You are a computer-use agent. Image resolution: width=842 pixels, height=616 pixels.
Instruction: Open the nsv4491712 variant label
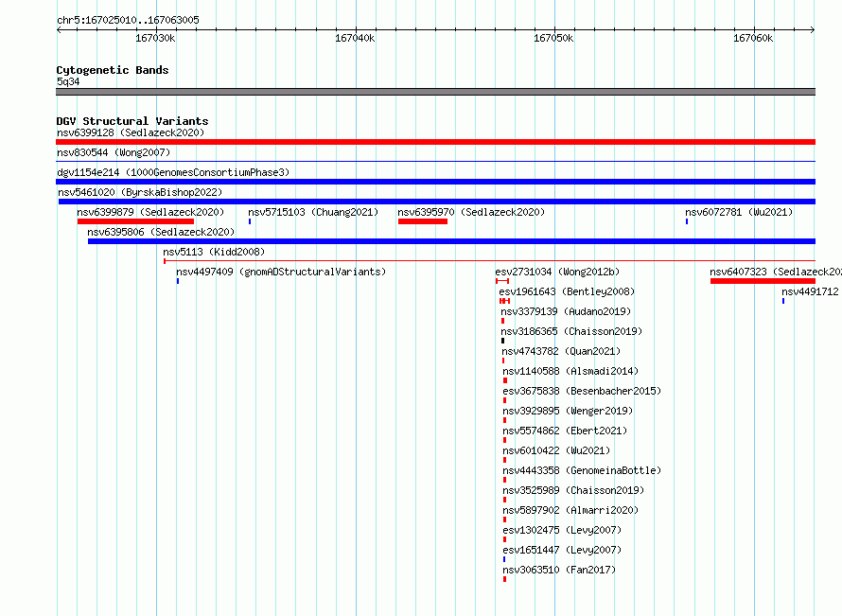(810, 291)
